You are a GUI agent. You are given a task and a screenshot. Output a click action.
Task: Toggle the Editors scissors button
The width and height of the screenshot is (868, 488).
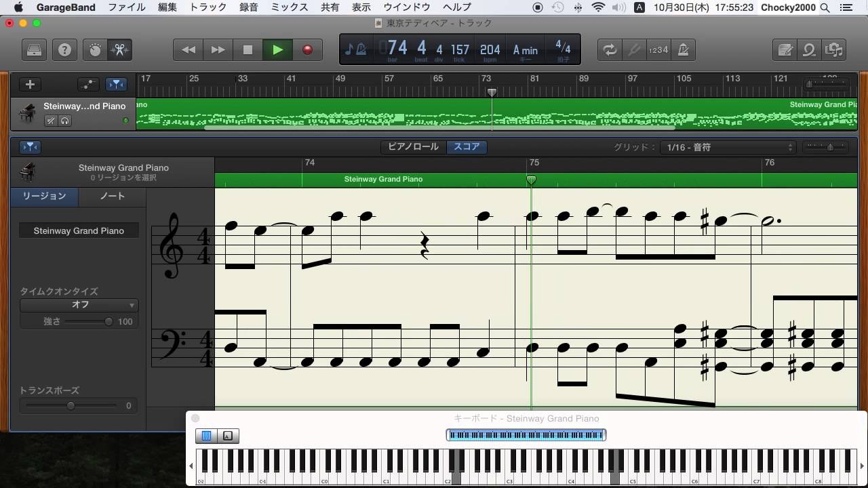coord(120,50)
